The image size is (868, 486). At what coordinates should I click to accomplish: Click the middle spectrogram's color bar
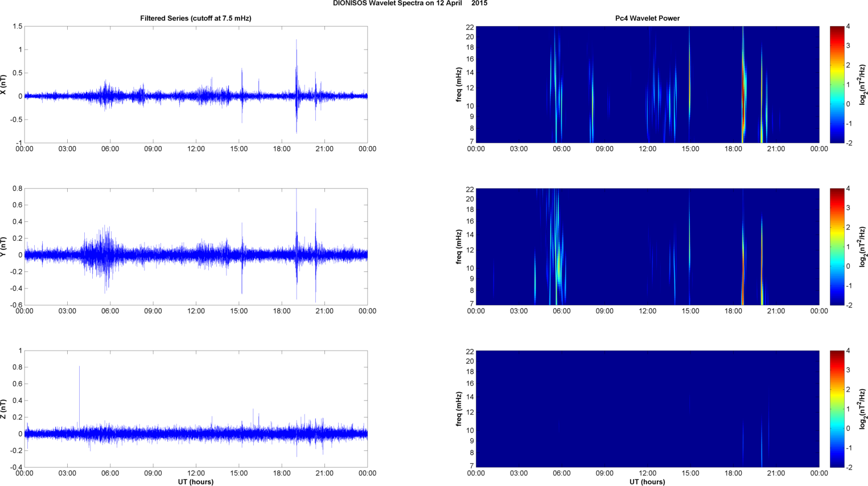click(x=837, y=246)
